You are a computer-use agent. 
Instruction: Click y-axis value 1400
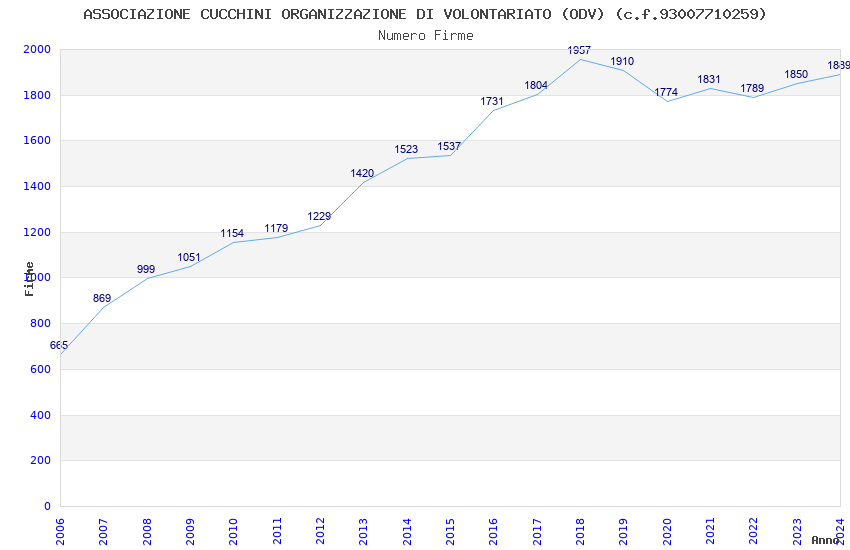coord(37,186)
